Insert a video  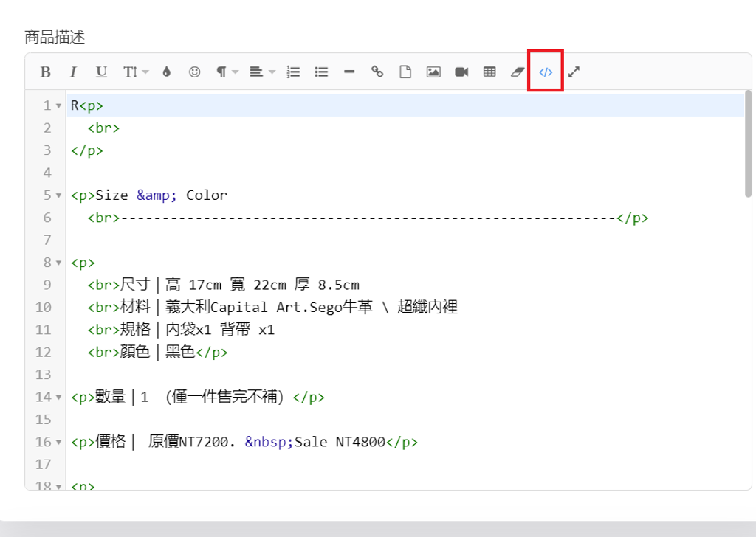461,72
